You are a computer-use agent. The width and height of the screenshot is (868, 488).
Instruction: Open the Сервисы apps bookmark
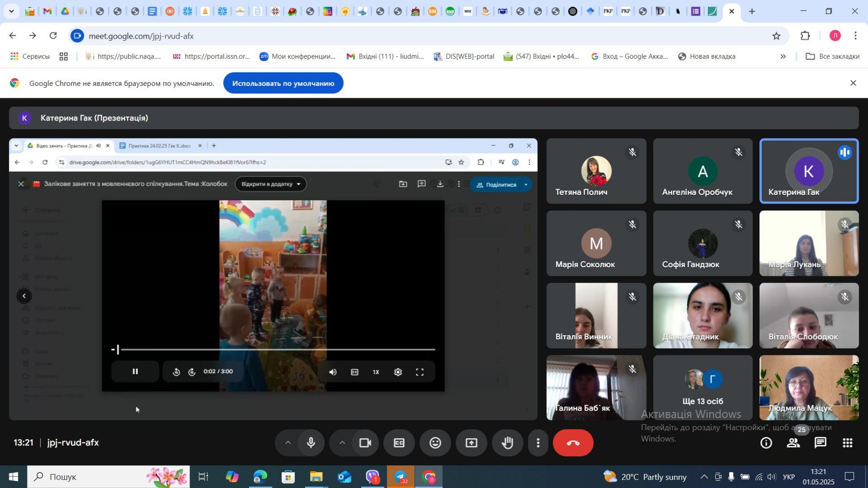click(30, 56)
